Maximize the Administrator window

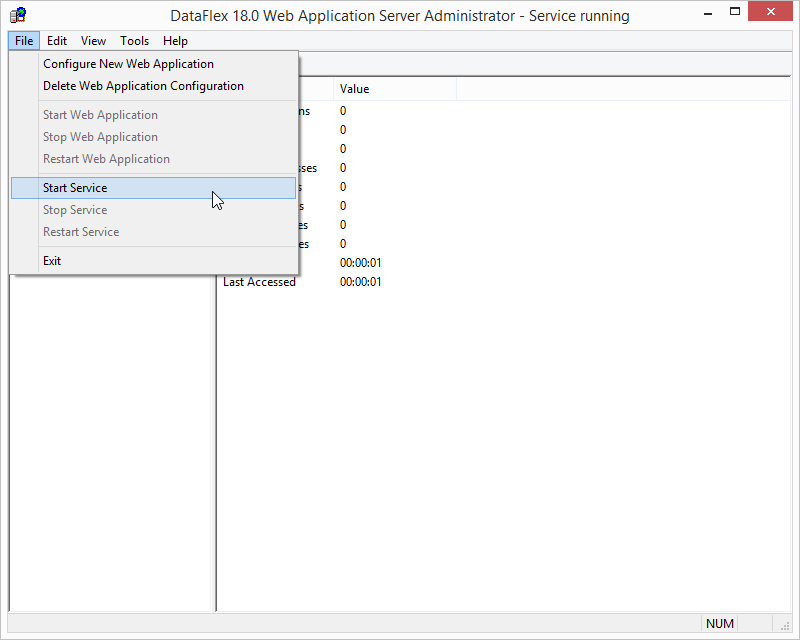tap(735, 12)
